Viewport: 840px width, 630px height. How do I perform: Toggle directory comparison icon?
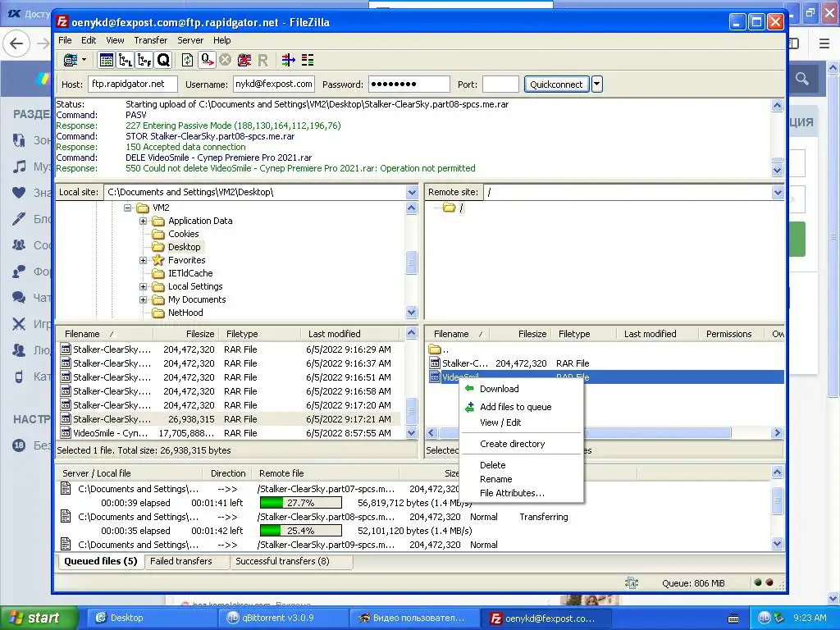click(x=308, y=60)
